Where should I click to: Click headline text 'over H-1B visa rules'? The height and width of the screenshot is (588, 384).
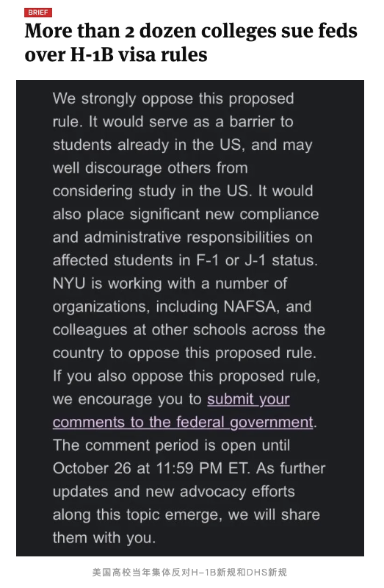(x=116, y=54)
